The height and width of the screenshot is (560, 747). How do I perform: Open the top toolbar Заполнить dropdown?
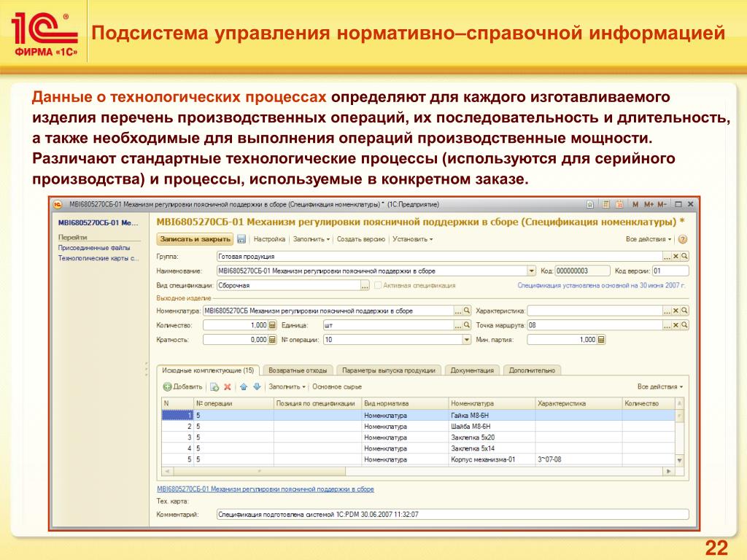click(x=311, y=239)
